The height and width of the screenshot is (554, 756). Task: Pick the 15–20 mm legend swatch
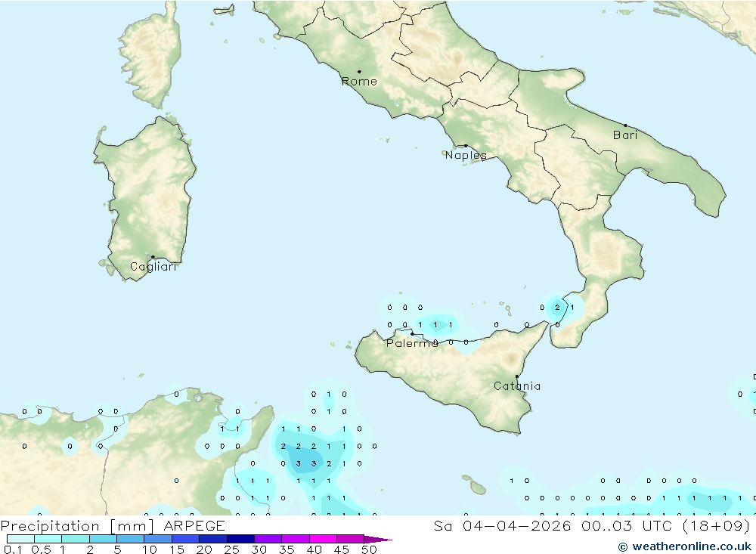point(185,539)
